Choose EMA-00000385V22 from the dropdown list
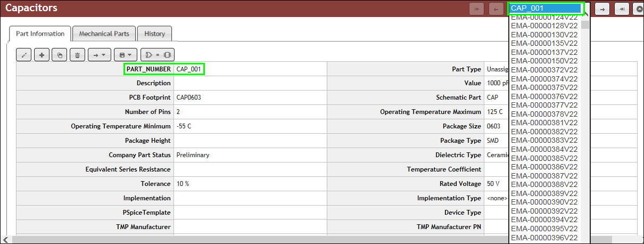The width and height of the screenshot is (644, 244). pos(544,158)
